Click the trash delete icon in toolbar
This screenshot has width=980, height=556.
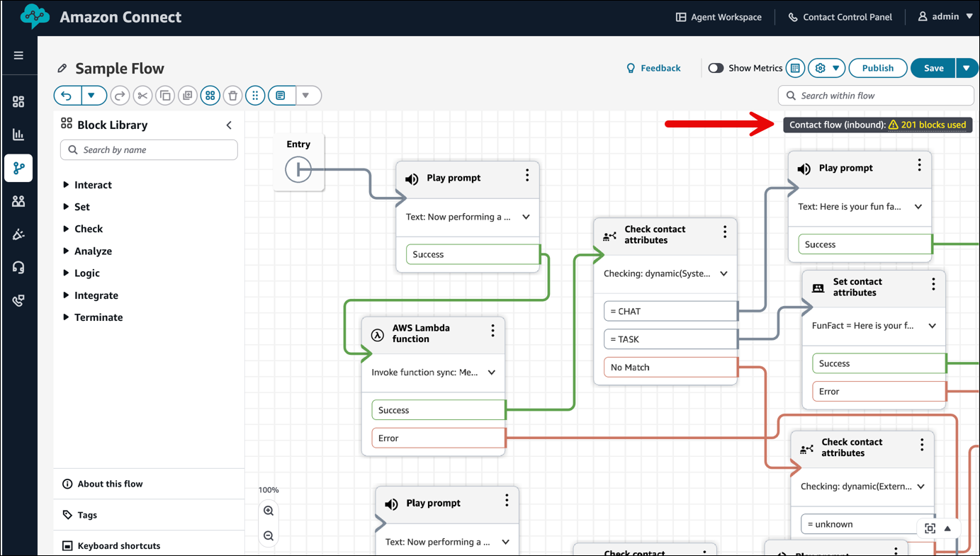point(232,96)
